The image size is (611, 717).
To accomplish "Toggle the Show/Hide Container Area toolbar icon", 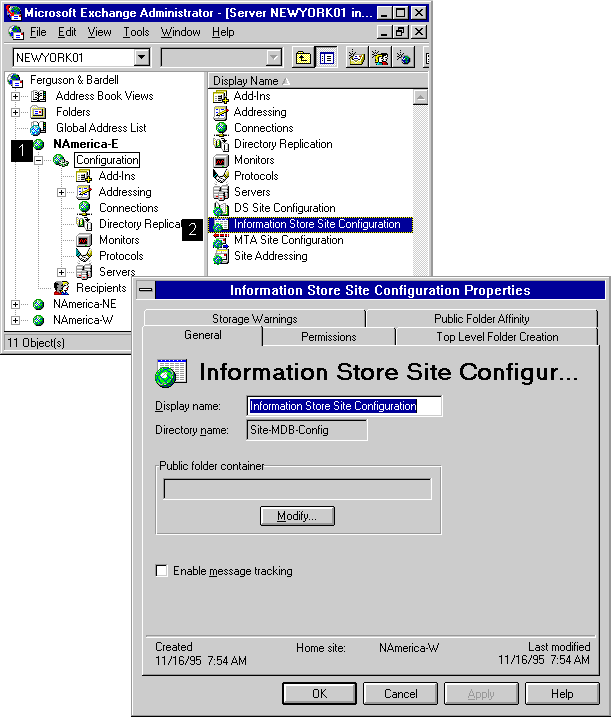I will tap(327, 58).
